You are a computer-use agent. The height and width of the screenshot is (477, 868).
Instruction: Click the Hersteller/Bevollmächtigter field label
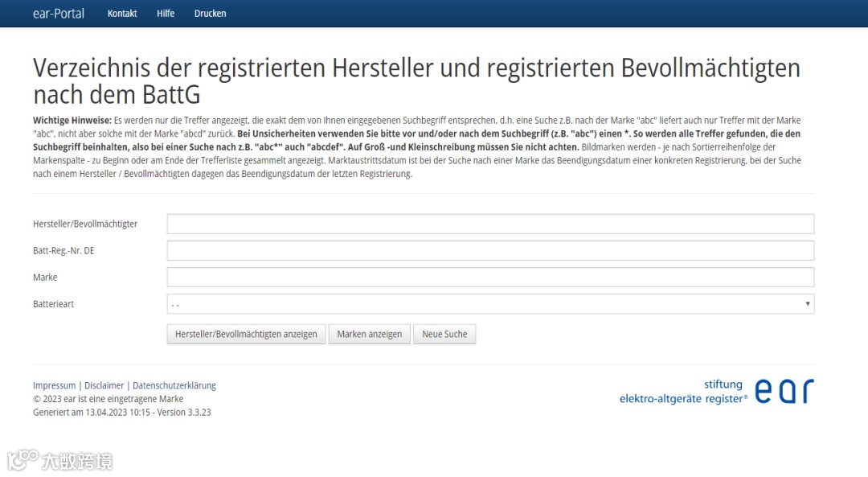pyautogui.click(x=85, y=224)
